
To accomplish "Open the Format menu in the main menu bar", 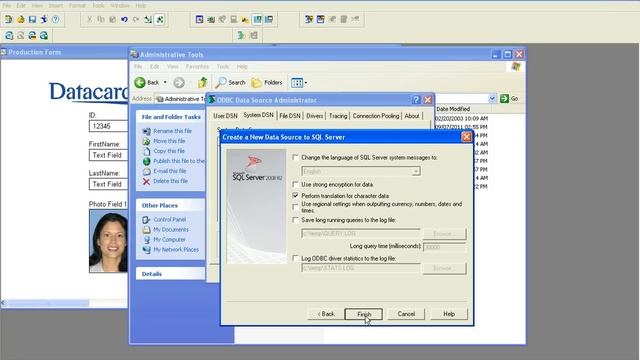I will pyautogui.click(x=77, y=6).
